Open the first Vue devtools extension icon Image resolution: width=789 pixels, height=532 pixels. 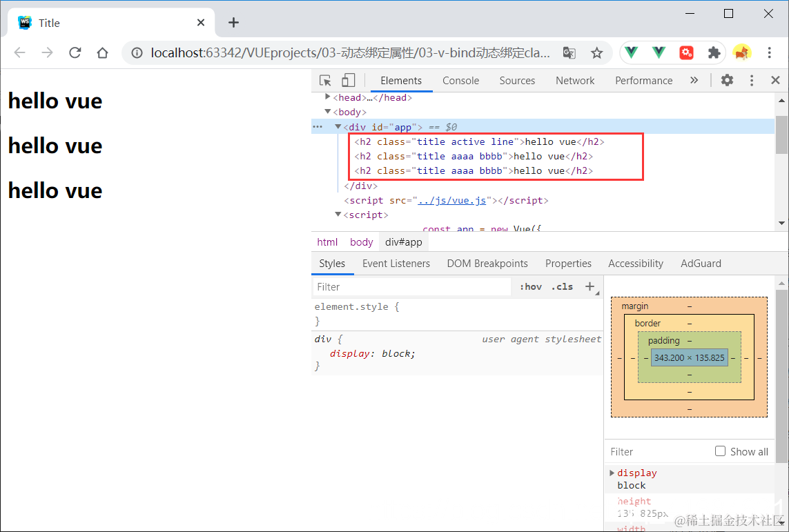631,52
